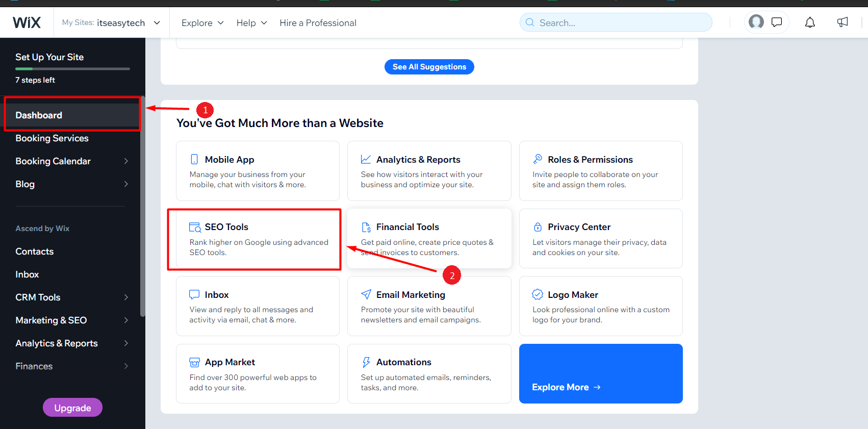Select Dashboard in the sidebar
This screenshot has width=868, height=429.
pos(72,115)
